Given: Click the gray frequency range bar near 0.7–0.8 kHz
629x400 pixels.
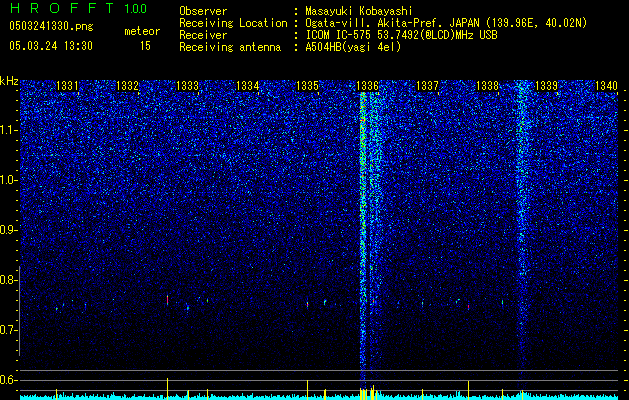Looking at the screenshot, I should (x=19, y=311).
